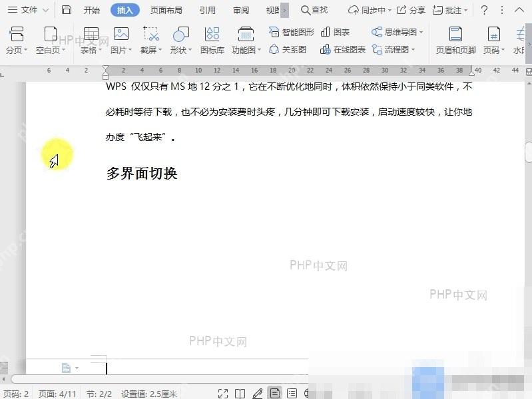Open the 功能图 function chart tool
This screenshot has width=532, height=399.
pyautogui.click(x=246, y=41)
